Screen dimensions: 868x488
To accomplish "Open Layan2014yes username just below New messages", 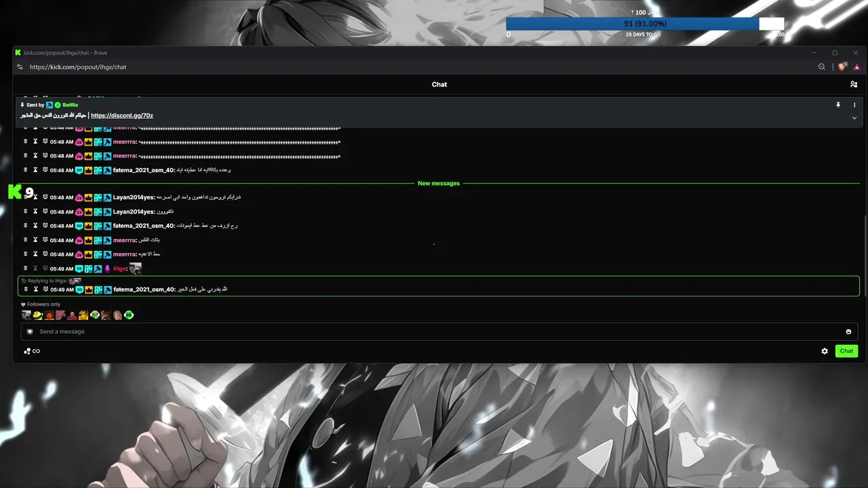I will pyautogui.click(x=134, y=197).
